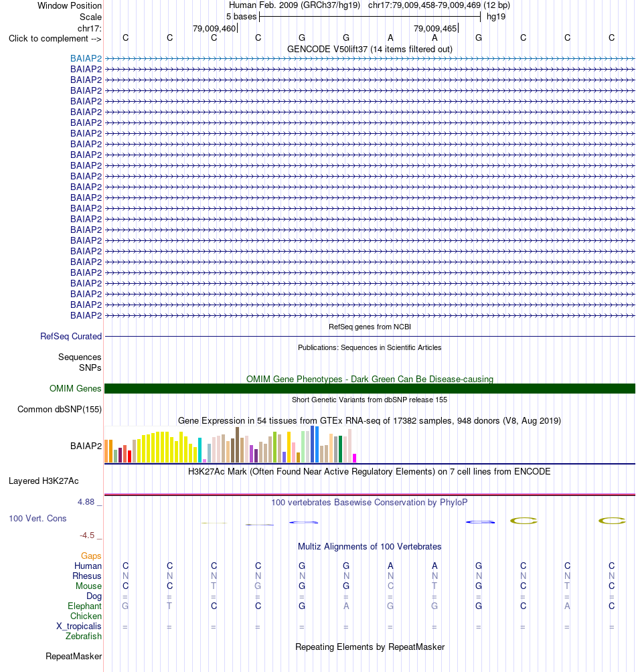Click the GTEx Gene Expression track title

point(370,420)
